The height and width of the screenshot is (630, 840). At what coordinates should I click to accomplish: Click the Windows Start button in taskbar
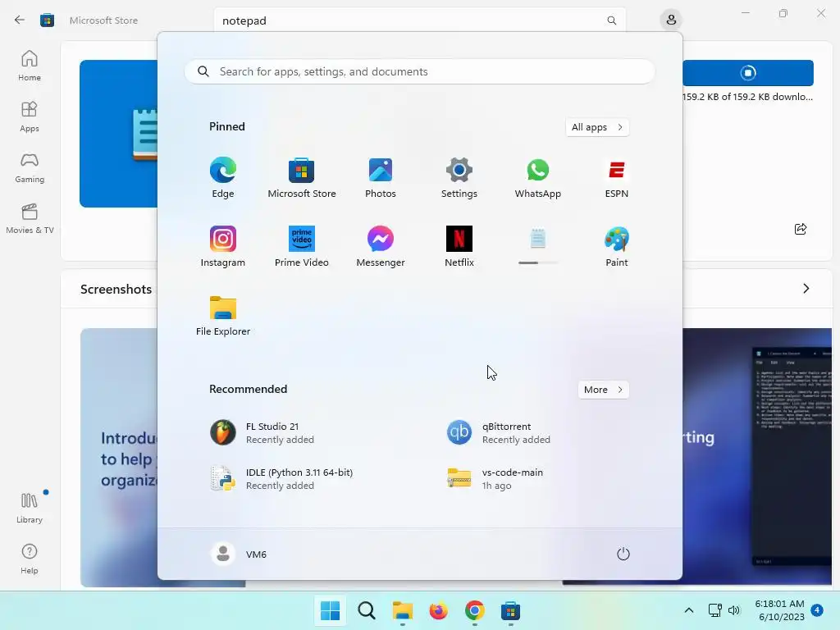click(330, 610)
